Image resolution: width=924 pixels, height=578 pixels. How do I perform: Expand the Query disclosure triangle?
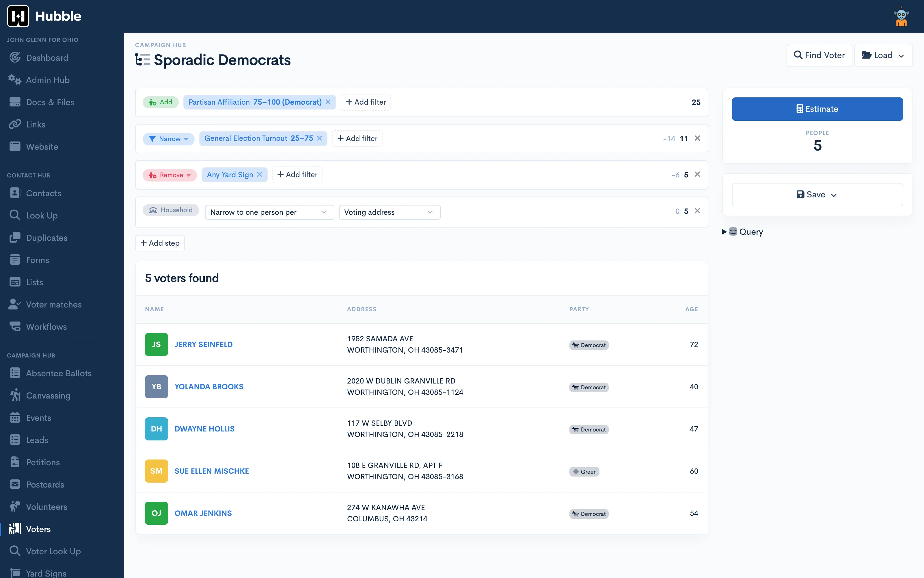click(724, 232)
